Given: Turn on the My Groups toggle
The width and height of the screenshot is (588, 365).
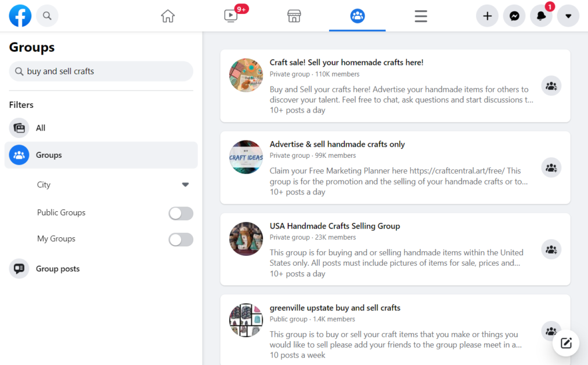Looking at the screenshot, I should [x=181, y=239].
